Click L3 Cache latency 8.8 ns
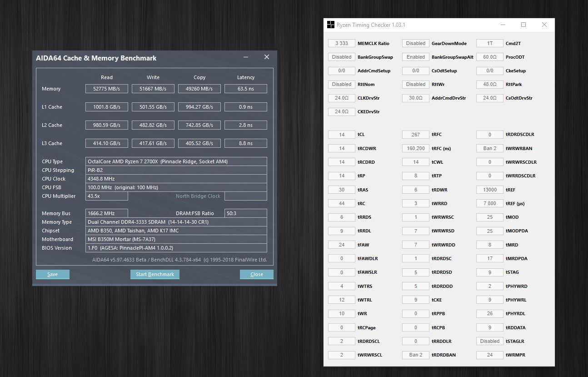Viewport: 588px width, 377px height. (x=246, y=143)
